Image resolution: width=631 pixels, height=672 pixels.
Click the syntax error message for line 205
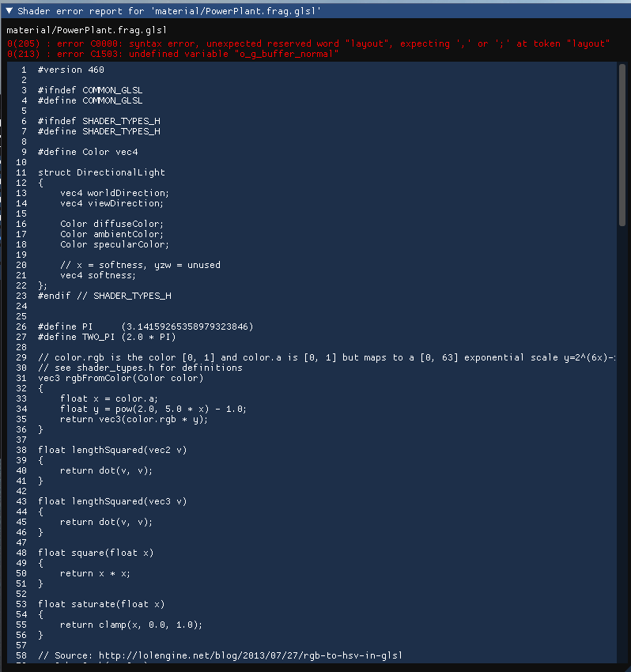coord(308,43)
